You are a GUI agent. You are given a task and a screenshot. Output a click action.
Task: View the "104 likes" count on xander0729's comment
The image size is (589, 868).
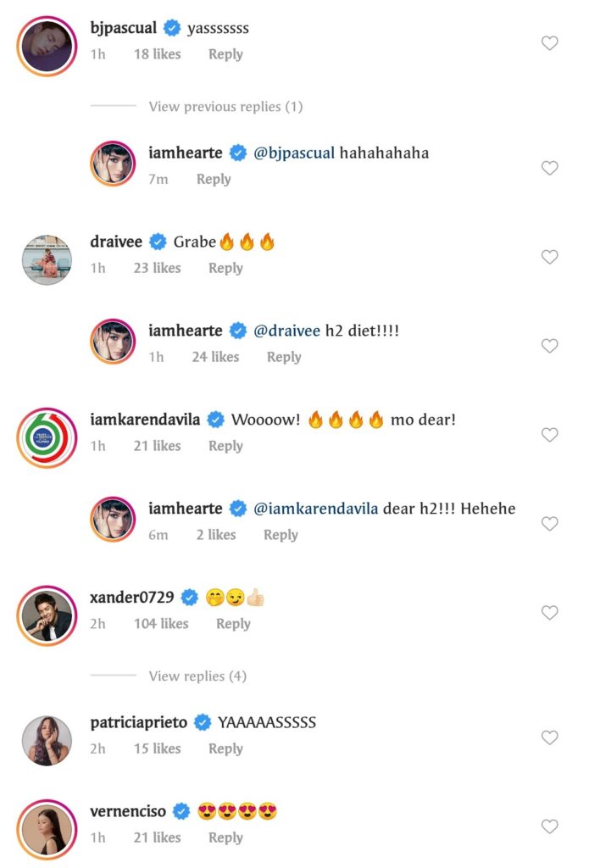(160, 624)
